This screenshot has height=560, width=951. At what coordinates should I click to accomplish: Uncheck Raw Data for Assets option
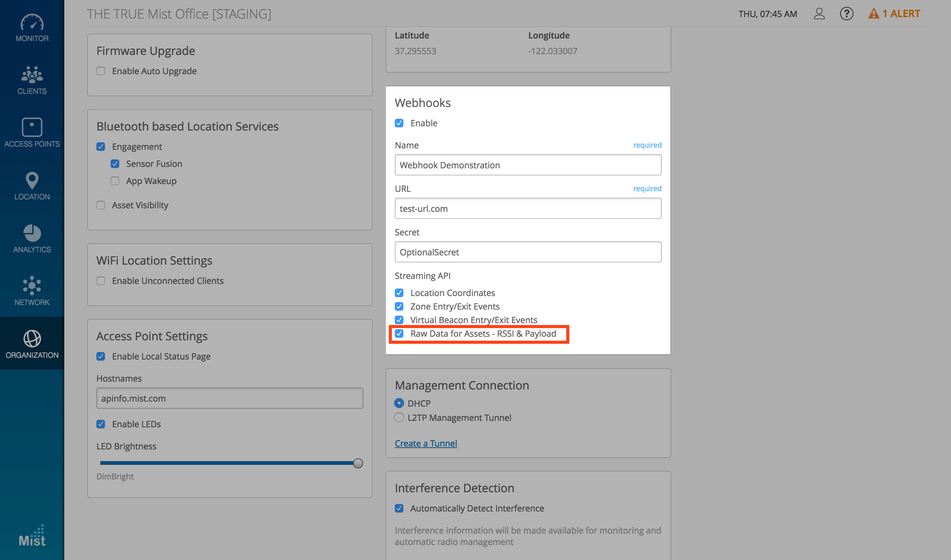point(399,334)
